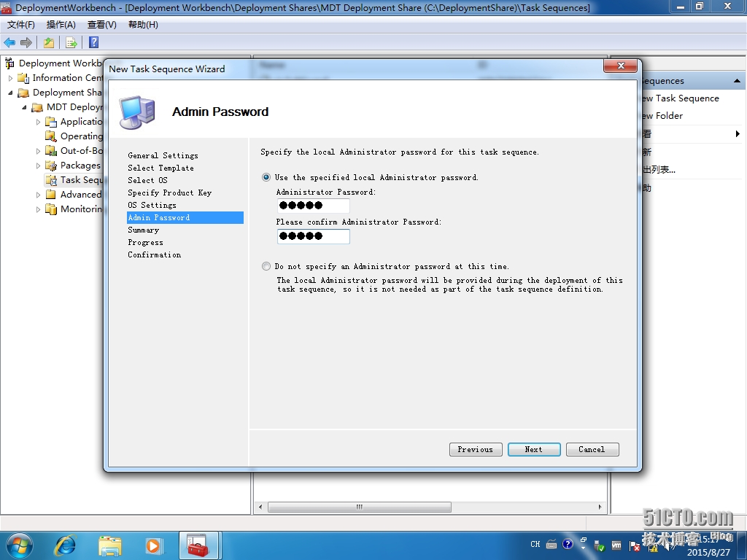Screen dimensions: 747x560
Task: Open the 文件(F) menu
Action: click(21, 24)
